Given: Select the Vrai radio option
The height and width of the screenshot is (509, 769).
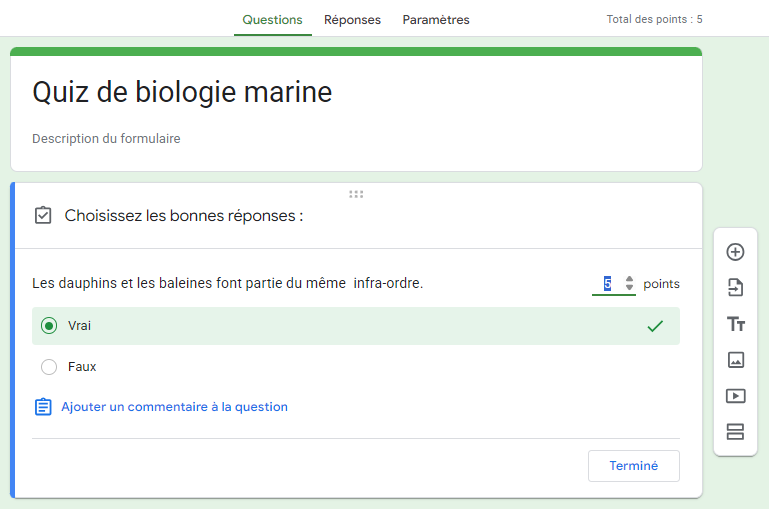Looking at the screenshot, I should [x=49, y=326].
